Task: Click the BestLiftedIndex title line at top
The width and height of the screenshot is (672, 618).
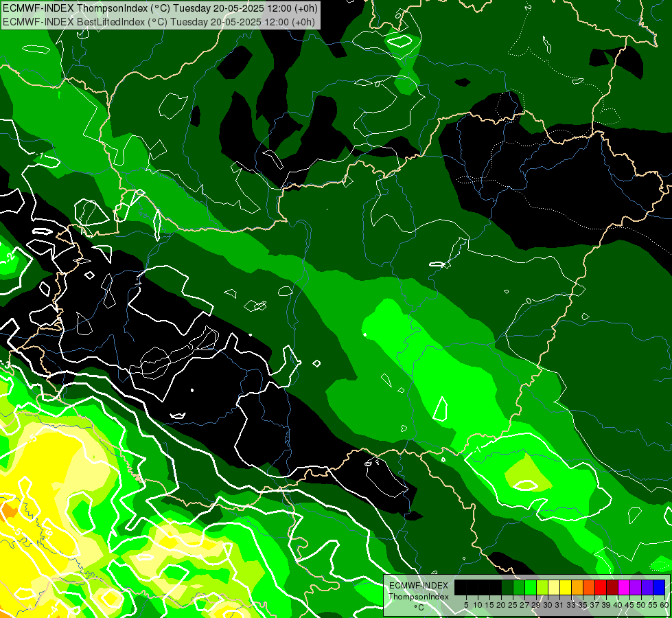Action: click(159, 22)
